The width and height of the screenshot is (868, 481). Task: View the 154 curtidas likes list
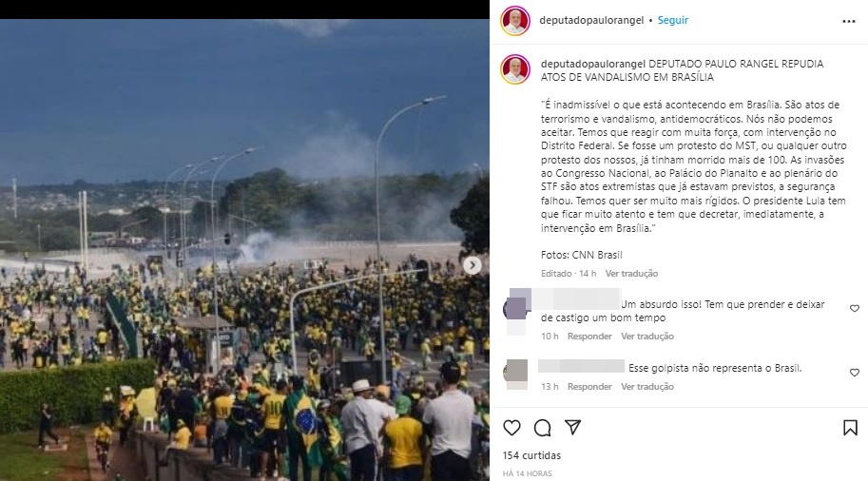pyautogui.click(x=531, y=455)
